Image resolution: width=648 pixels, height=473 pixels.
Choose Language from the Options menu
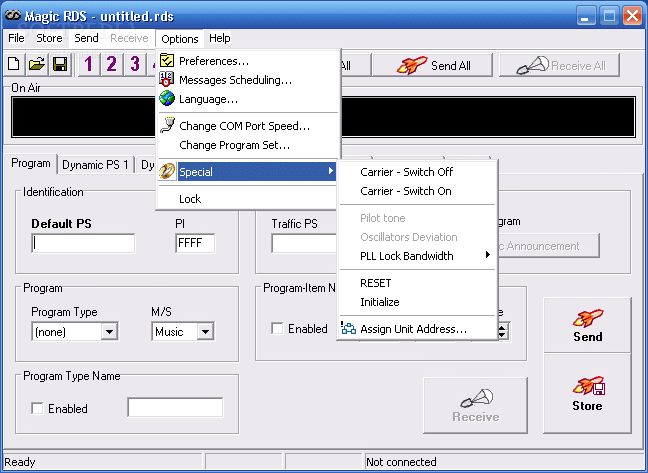point(248,99)
